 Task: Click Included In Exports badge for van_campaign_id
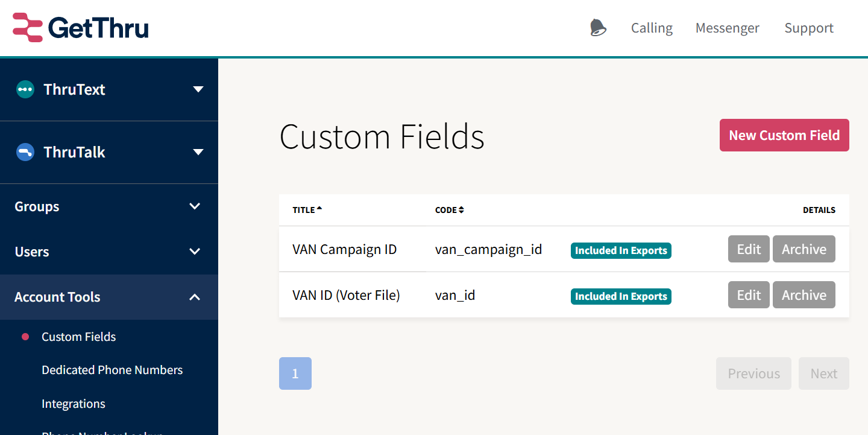tap(621, 250)
